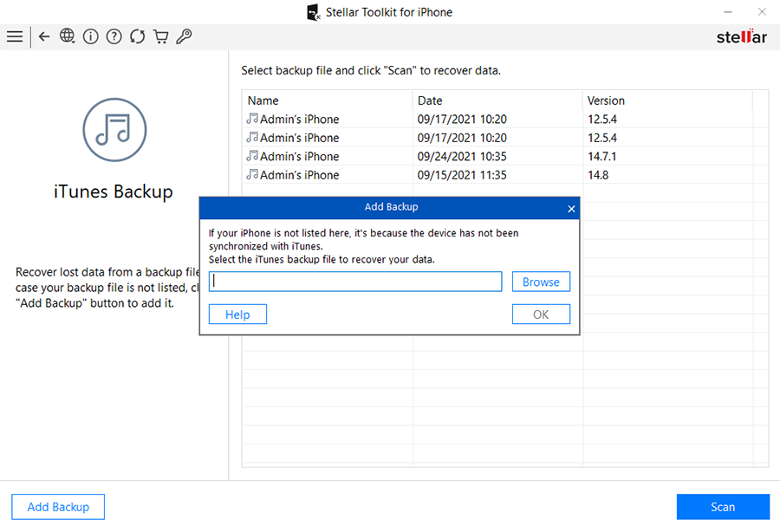This screenshot has height=532, width=780.
Task: Open the shopping cart buy icon
Action: 160,36
